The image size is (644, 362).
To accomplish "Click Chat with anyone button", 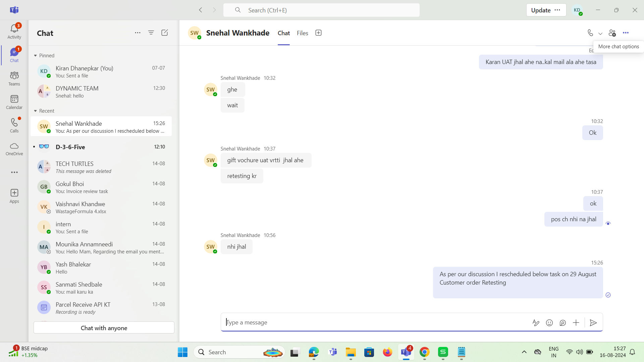I will [x=104, y=328].
